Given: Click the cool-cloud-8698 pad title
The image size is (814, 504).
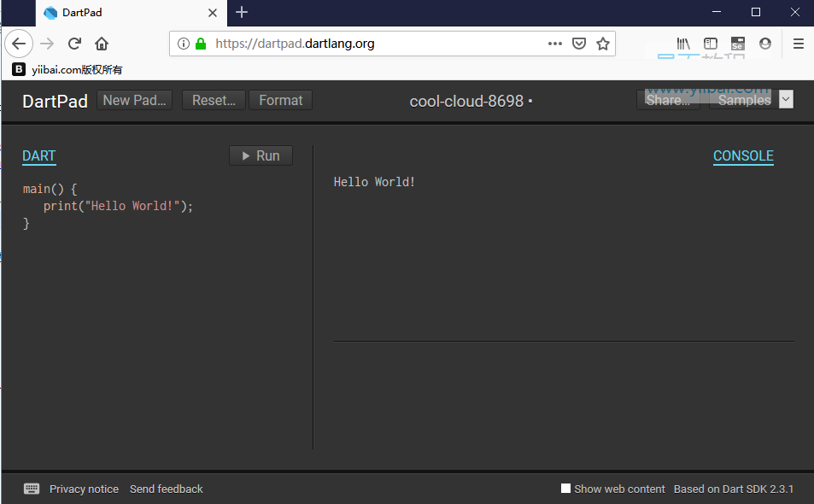Looking at the screenshot, I should pyautogui.click(x=466, y=101).
